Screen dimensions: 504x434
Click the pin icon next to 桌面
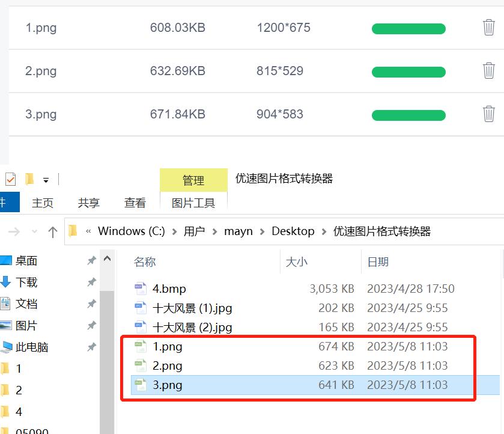(91, 261)
